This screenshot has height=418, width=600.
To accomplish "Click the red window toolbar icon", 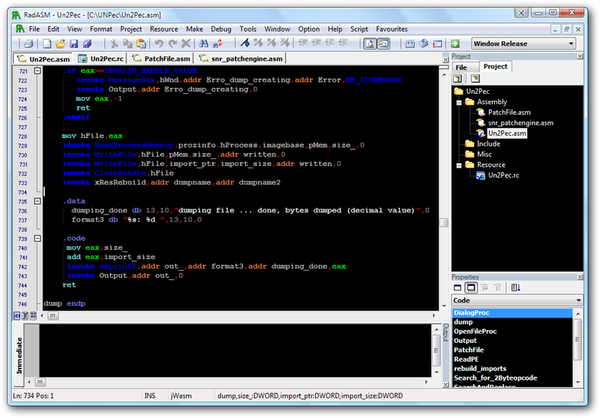I will (437, 44).
